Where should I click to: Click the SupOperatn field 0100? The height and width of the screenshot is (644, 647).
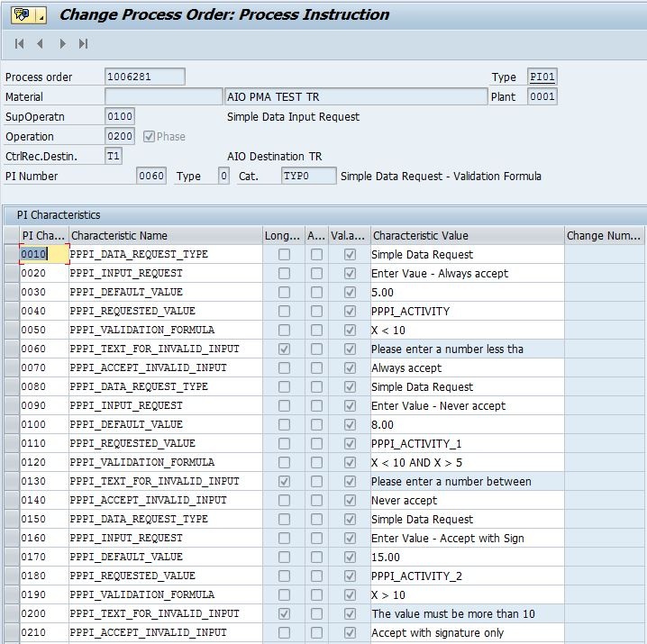120,116
